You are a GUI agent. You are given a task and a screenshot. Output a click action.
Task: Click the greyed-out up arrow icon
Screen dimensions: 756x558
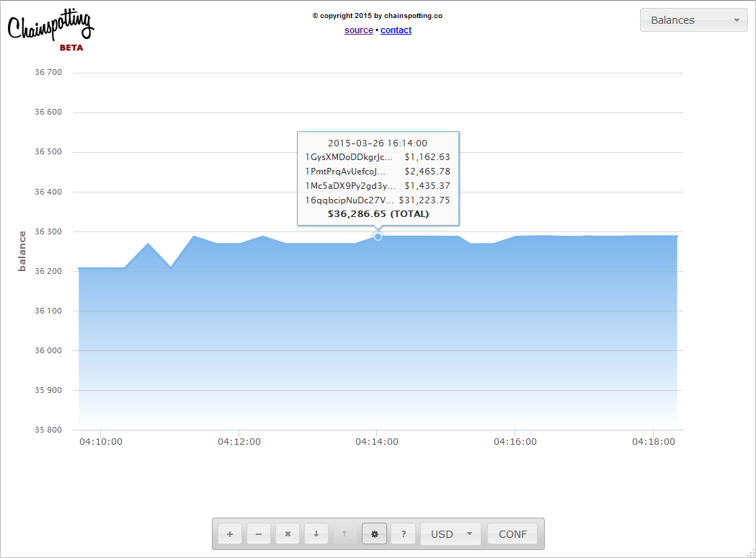point(344,534)
